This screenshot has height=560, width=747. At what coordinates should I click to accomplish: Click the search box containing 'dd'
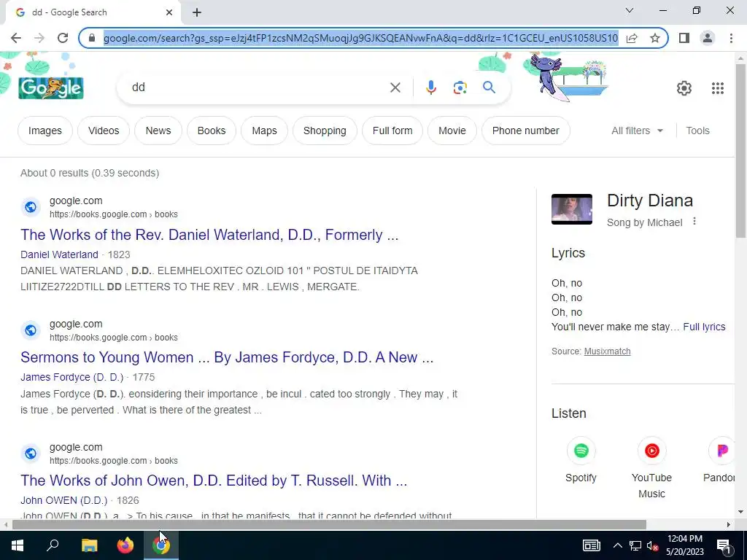258,87
